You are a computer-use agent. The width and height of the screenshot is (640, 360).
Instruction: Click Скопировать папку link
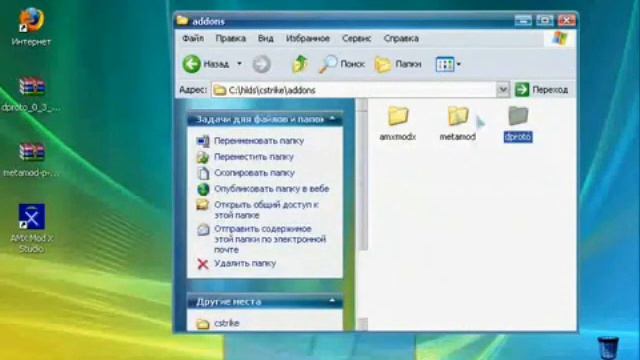coord(254,173)
